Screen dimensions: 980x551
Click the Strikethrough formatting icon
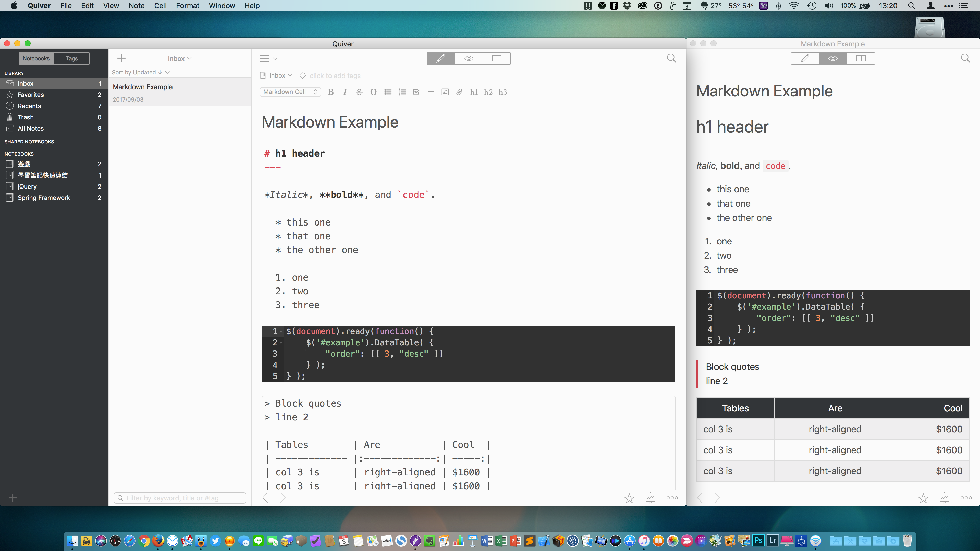359,92
